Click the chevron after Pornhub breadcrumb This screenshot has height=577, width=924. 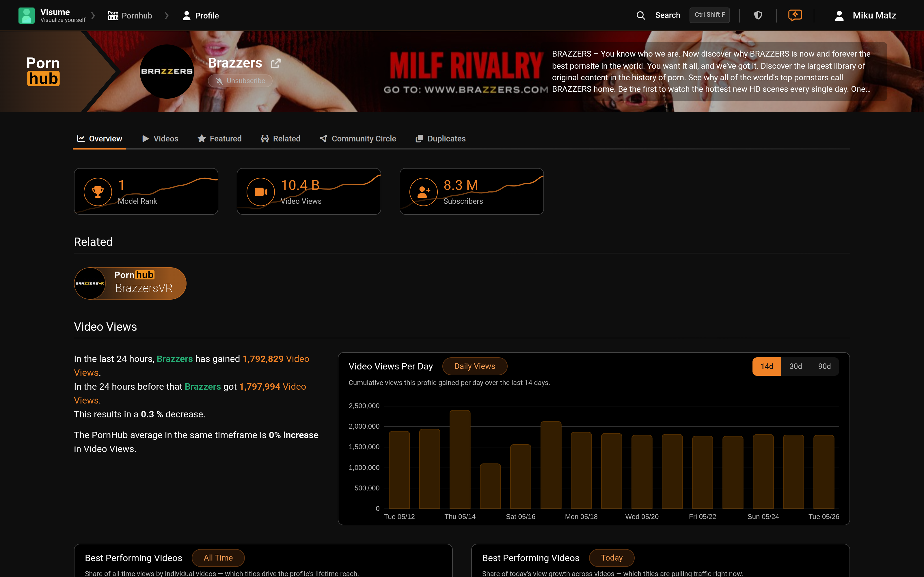[166, 15]
